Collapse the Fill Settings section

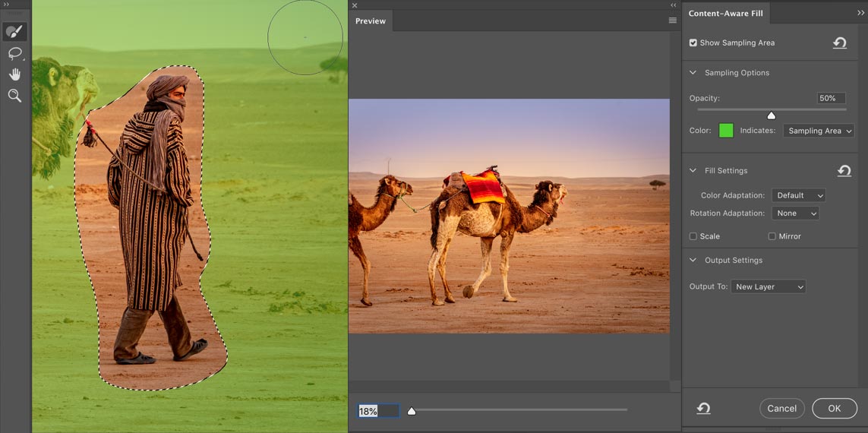pos(693,171)
